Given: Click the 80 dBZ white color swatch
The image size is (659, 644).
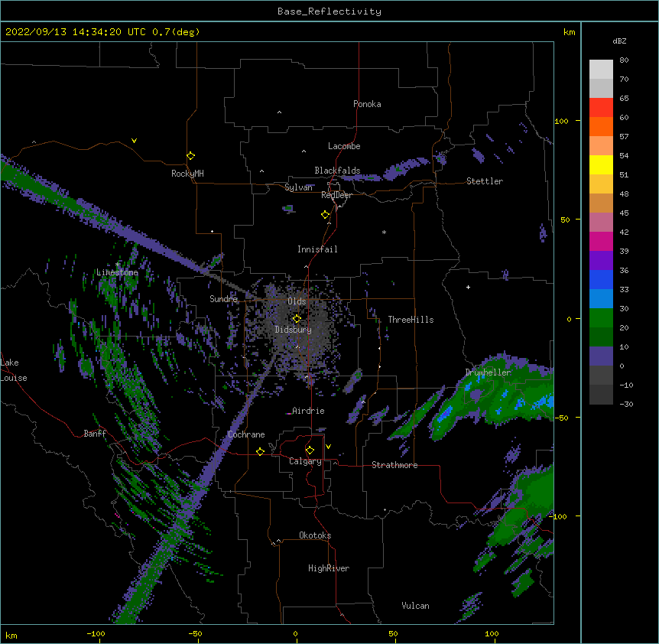Looking at the screenshot, I should click(x=601, y=69).
